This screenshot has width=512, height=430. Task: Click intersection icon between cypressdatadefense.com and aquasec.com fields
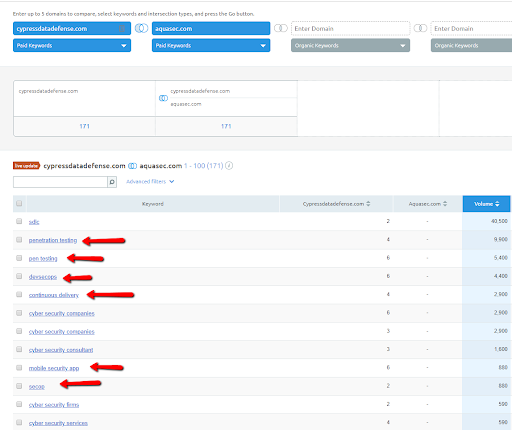[141, 28]
